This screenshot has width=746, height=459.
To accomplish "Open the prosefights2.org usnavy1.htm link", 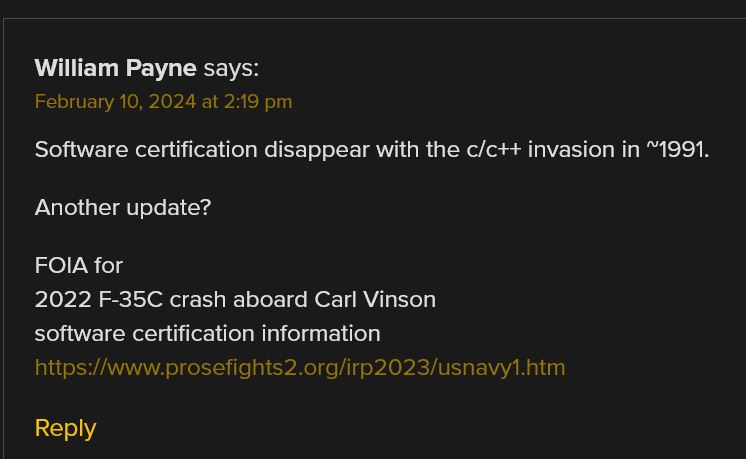I will click(300, 368).
